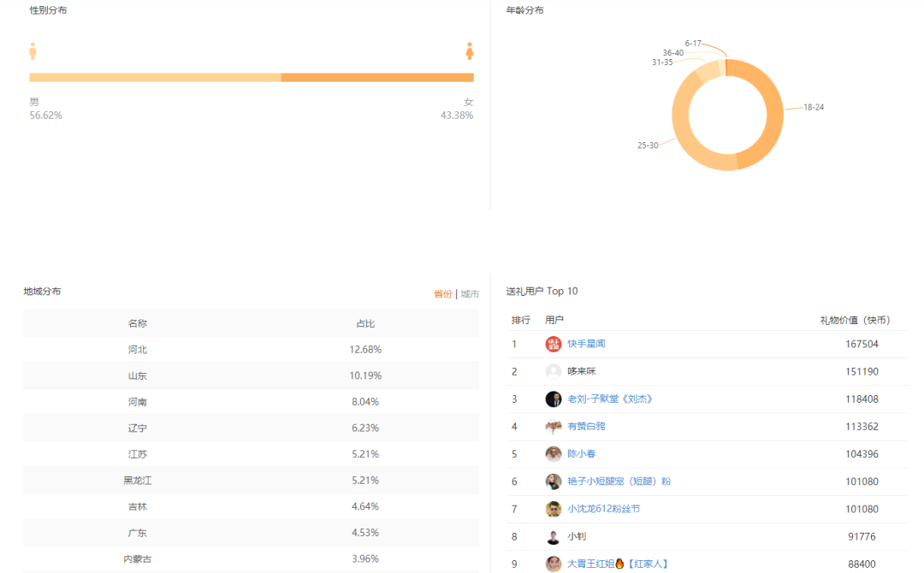Click the male portion of gender bar
Image resolution: width=924 pixels, height=573 pixels.
155,78
